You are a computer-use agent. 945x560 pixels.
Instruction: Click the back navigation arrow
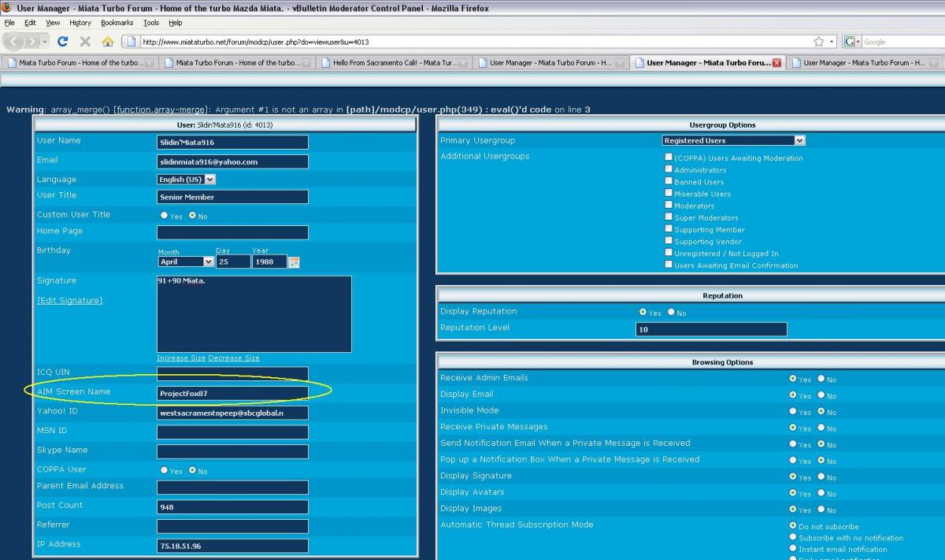15,42
